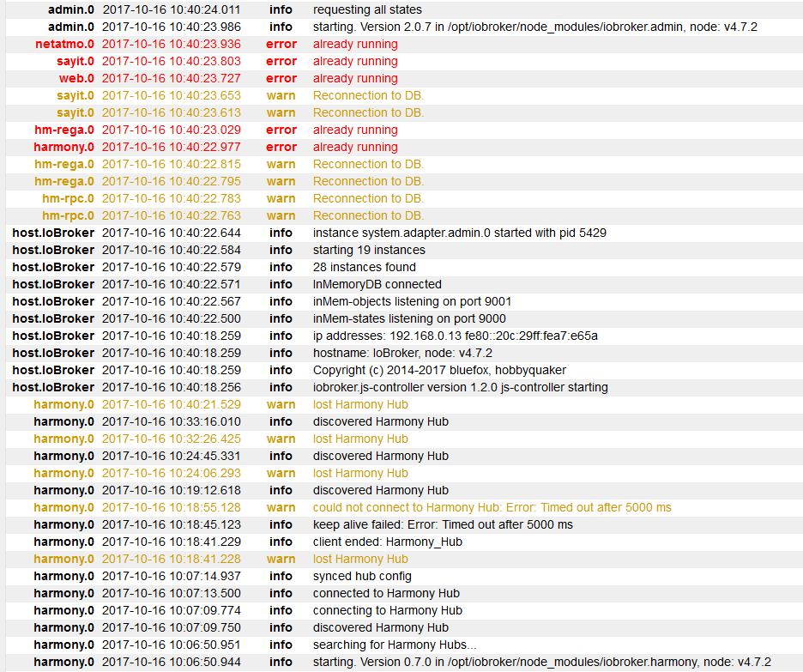Select the 'requesting all states' log message
Screen dimensions: 803x672
pyautogui.click(x=367, y=9)
